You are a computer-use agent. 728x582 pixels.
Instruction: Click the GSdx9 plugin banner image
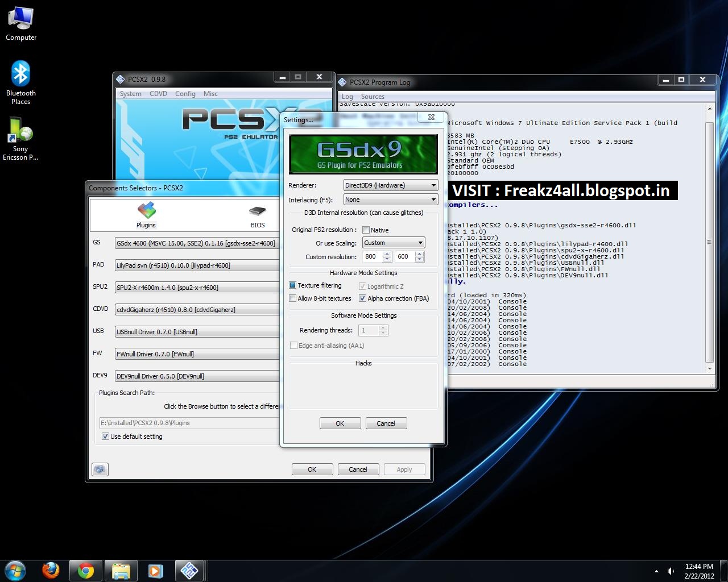tap(363, 154)
